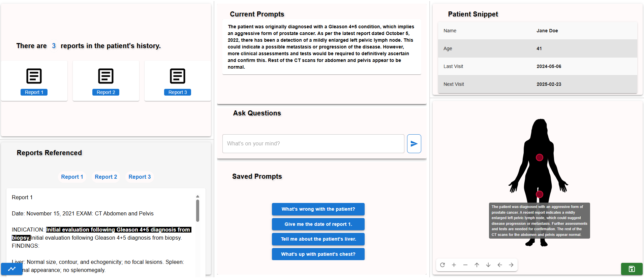Viewport: 644px width, 279px height.
Task: Send the question with the arrow icon
Action: [414, 144]
